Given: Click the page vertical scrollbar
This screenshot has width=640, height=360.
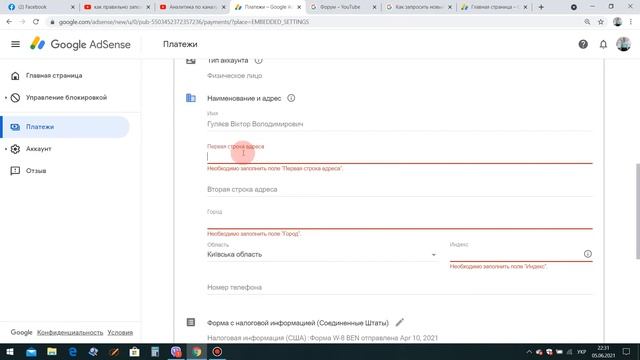Looking at the screenshot, I should click(638, 211).
